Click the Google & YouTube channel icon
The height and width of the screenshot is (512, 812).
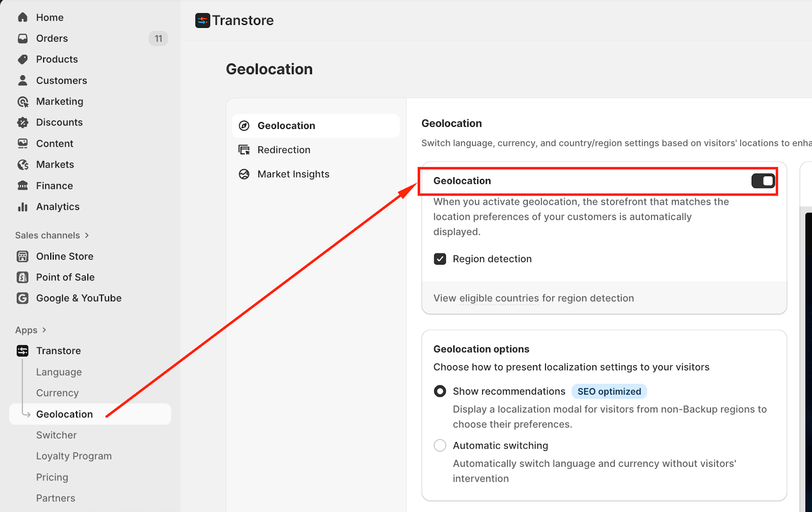pos(23,298)
